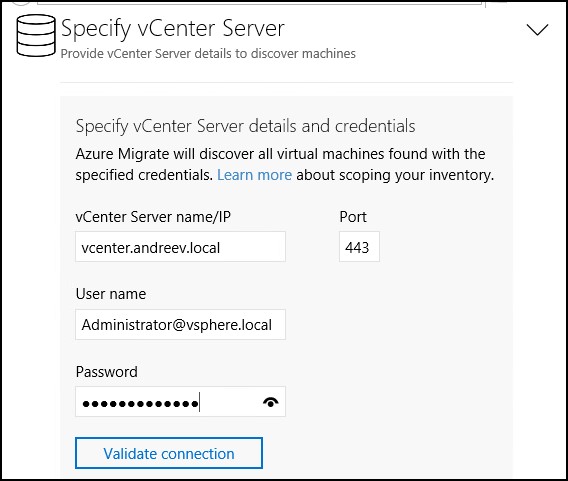Click the Password label
568x481 pixels.
click(106, 372)
